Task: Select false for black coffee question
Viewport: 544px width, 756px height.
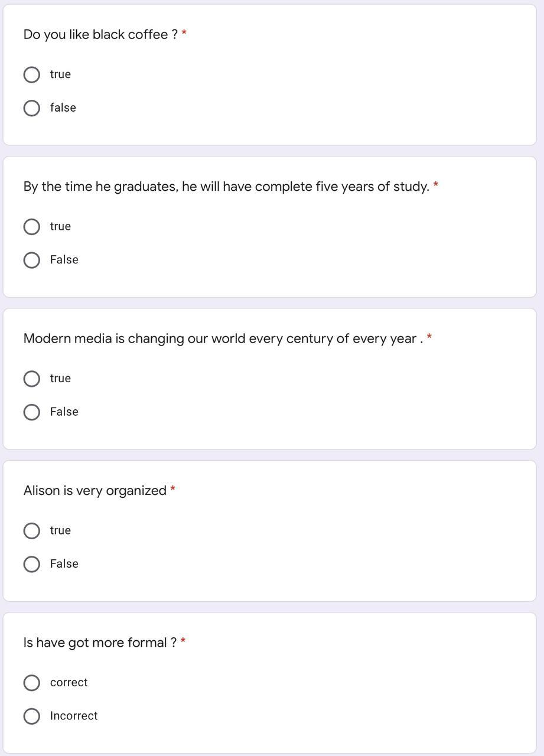Action: tap(32, 108)
